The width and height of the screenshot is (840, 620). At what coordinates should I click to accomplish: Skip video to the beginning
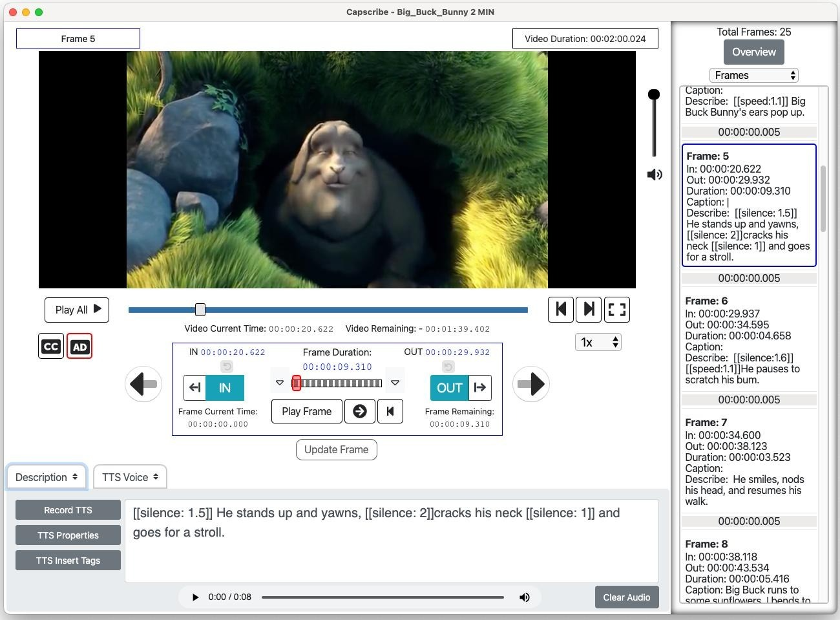[x=561, y=309]
